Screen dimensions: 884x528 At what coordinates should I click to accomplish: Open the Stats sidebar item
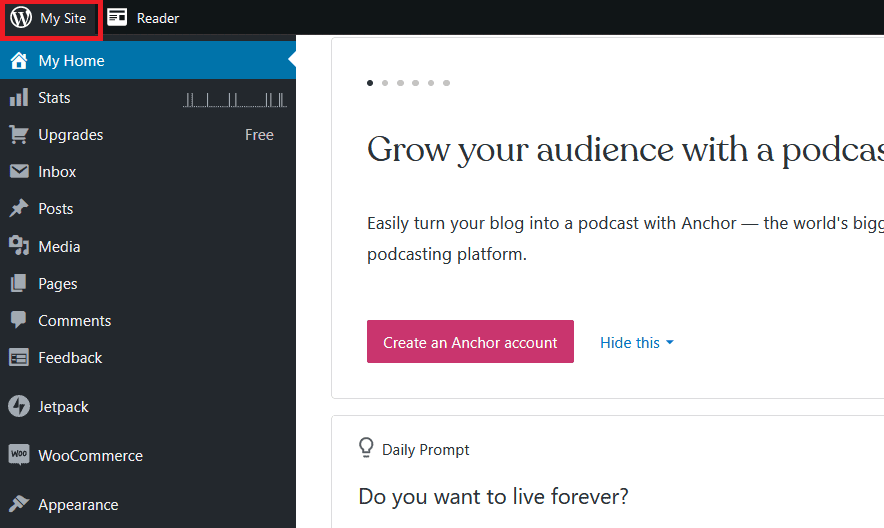pos(148,97)
